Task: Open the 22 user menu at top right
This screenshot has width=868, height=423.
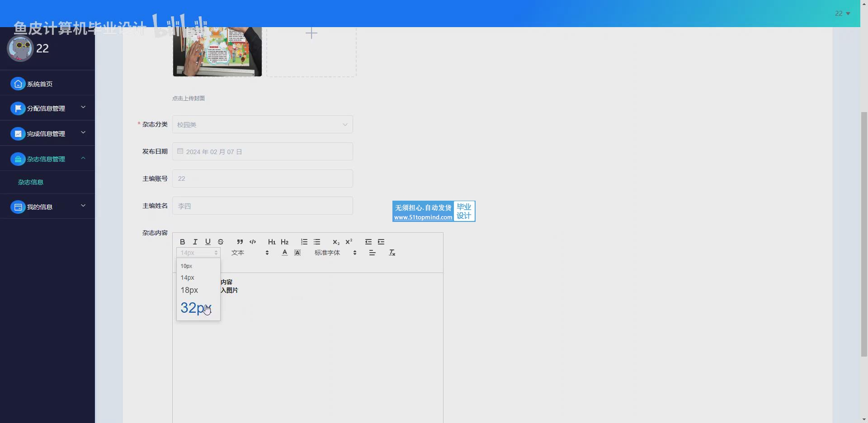Action: click(x=842, y=14)
